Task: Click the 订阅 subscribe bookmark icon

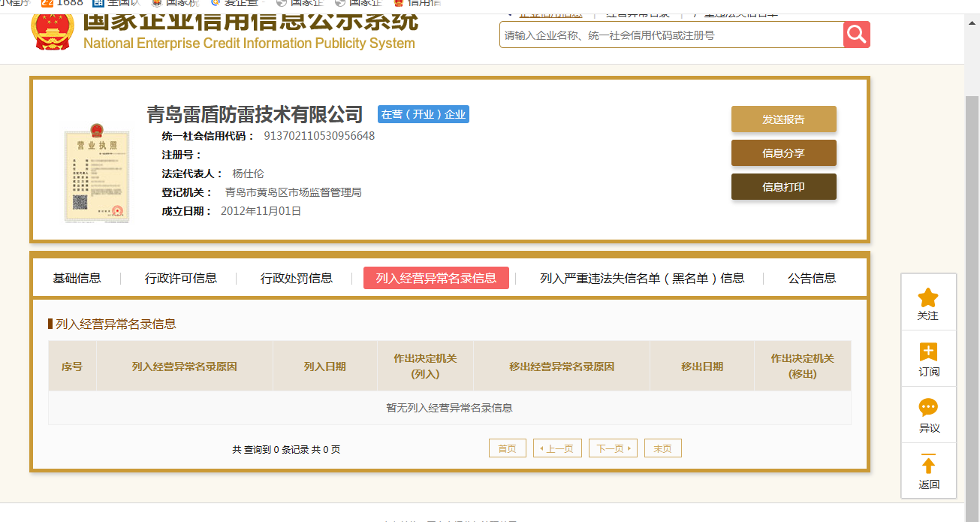Action: [x=928, y=352]
